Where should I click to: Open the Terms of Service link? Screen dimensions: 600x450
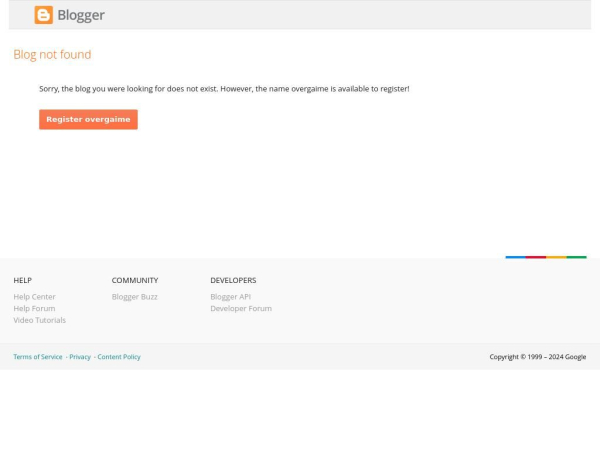point(38,357)
